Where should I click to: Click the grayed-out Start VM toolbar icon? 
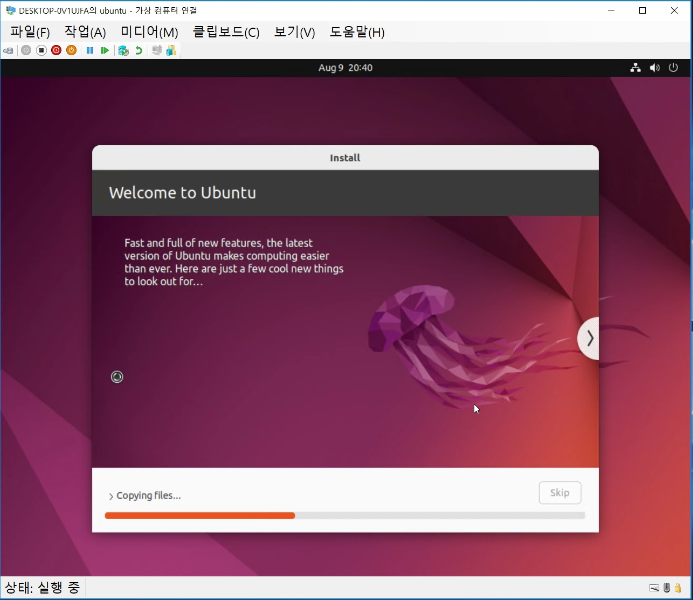click(26, 50)
